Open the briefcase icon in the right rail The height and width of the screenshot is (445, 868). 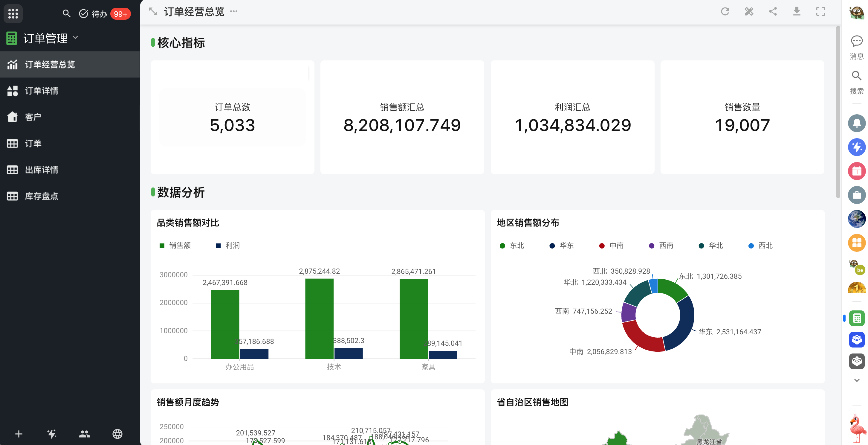click(x=857, y=195)
